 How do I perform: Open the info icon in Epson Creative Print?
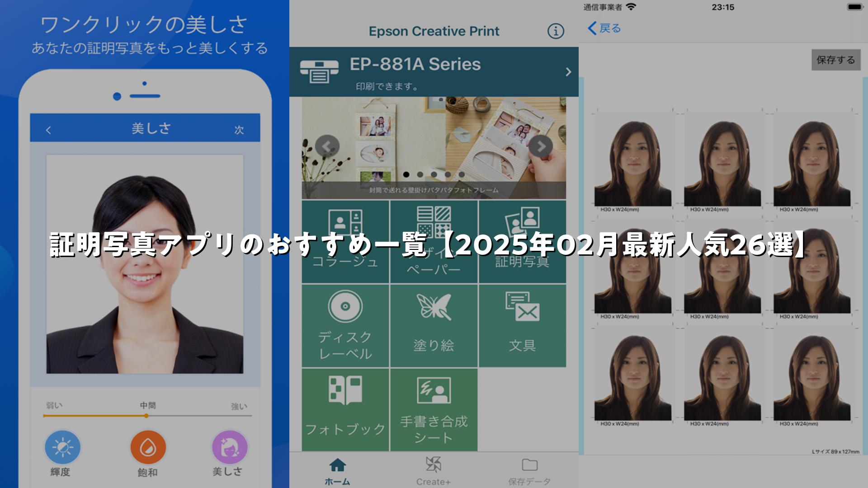pyautogui.click(x=556, y=31)
